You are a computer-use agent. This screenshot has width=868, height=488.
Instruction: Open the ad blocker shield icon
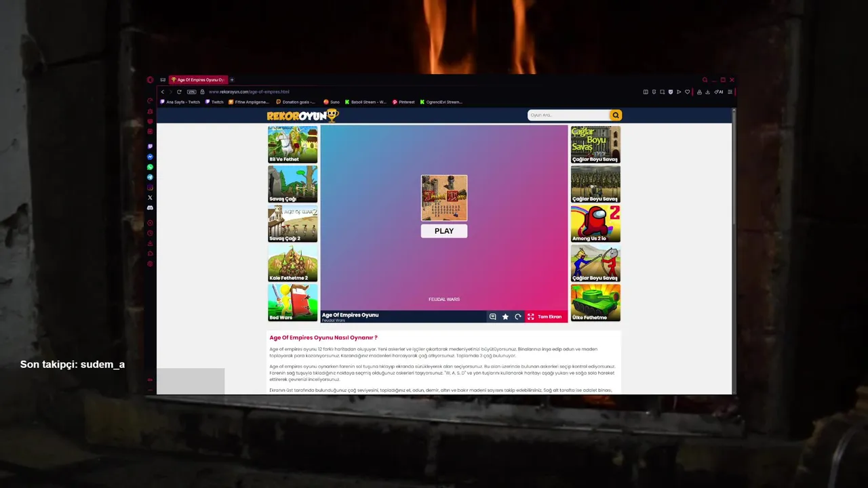pyautogui.click(x=671, y=91)
